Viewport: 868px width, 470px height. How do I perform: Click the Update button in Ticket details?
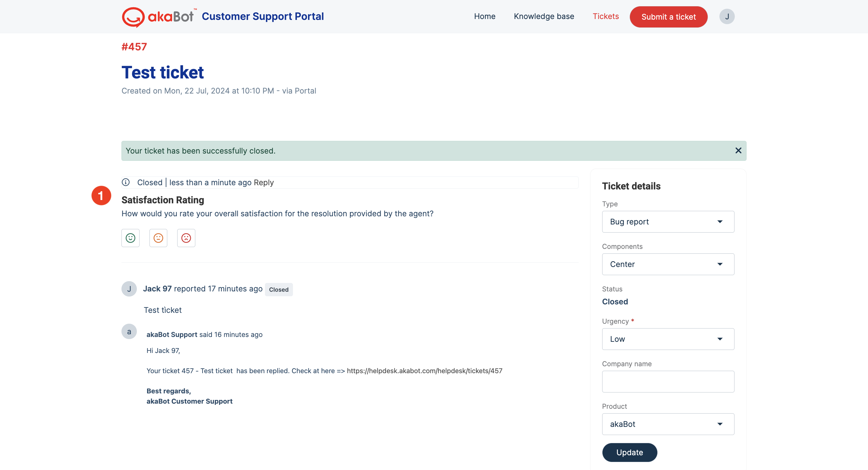629,452
